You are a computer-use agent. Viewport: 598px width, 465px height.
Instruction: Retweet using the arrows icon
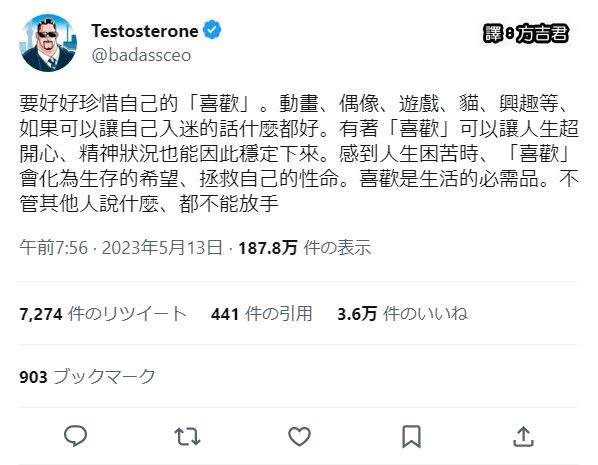pyautogui.click(x=187, y=436)
